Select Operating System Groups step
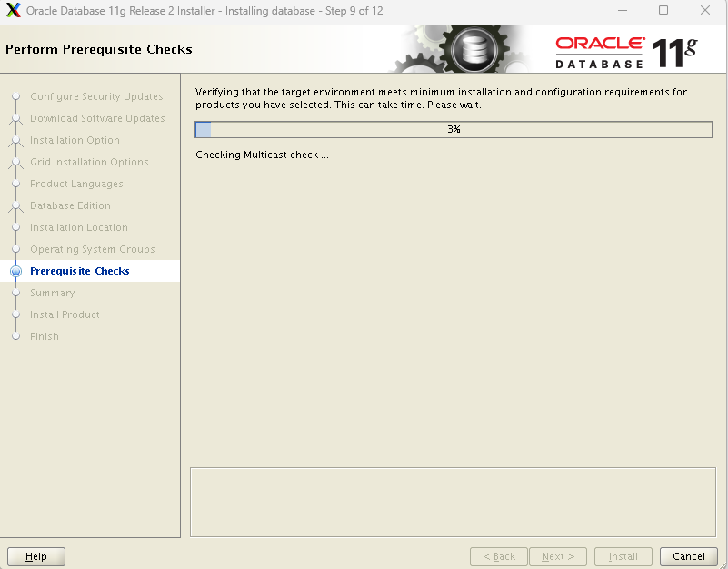Viewport: 728px width, 569px height. pyautogui.click(x=93, y=249)
